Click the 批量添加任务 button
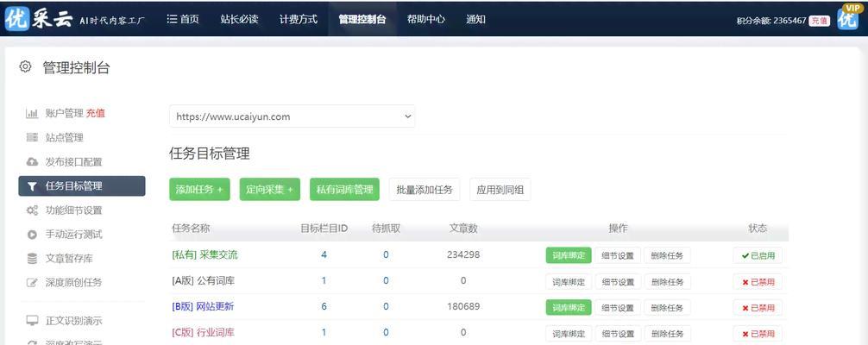Screen dimensions: 868x345 coord(425,190)
